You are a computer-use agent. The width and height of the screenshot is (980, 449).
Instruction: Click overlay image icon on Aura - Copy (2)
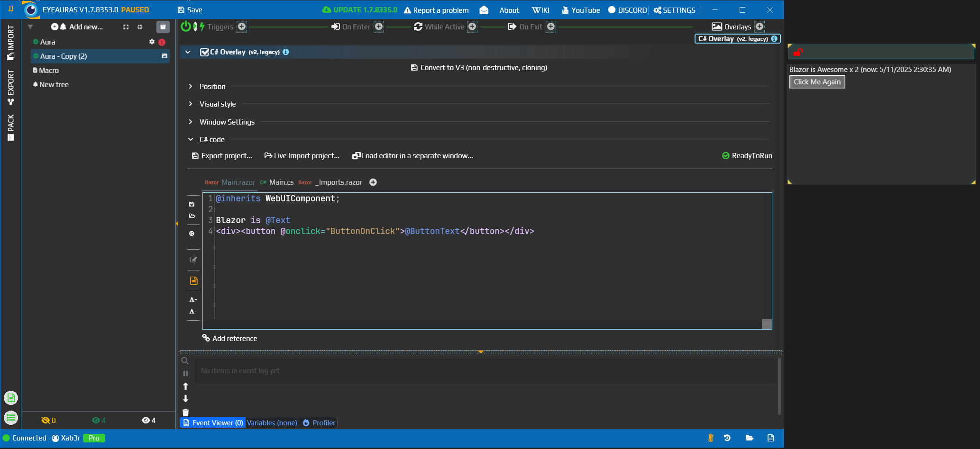[x=164, y=56]
